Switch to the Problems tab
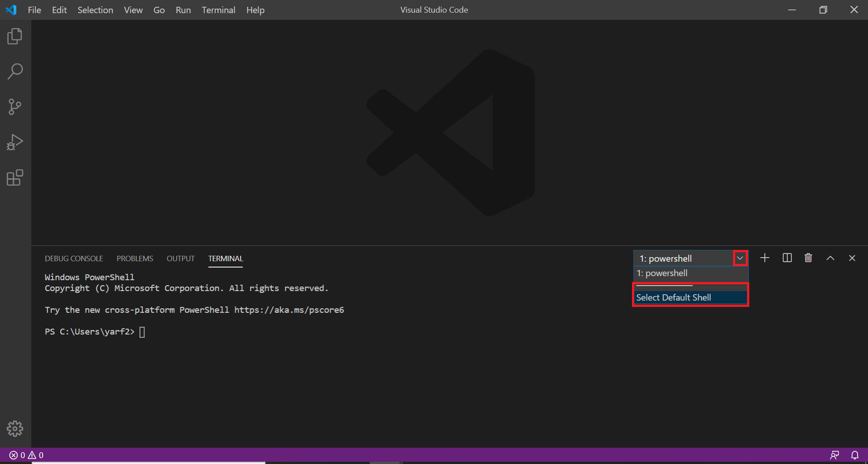The height and width of the screenshot is (464, 868). point(135,258)
